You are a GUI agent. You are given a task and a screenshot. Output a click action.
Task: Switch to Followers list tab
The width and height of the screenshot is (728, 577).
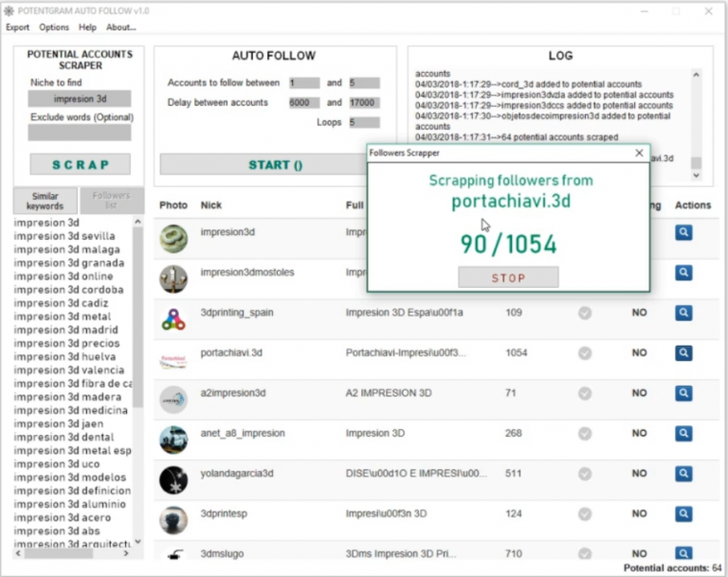pyautogui.click(x=112, y=201)
